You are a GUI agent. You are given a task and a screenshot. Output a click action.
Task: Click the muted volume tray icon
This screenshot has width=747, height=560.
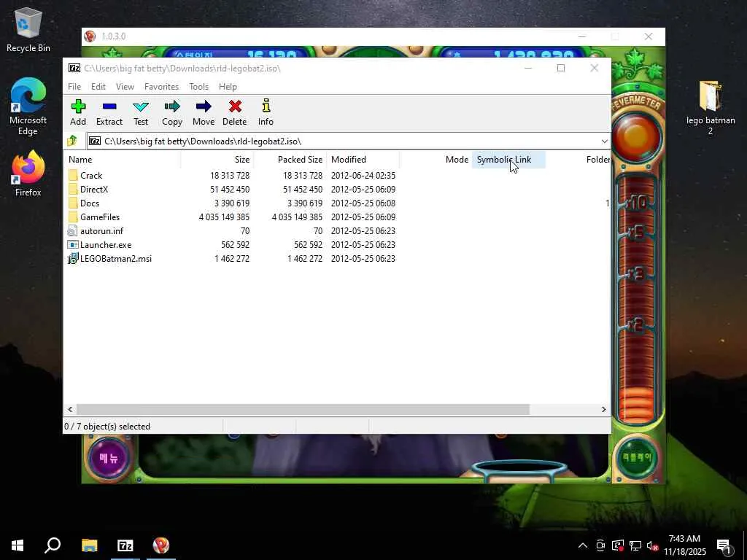coord(653,545)
